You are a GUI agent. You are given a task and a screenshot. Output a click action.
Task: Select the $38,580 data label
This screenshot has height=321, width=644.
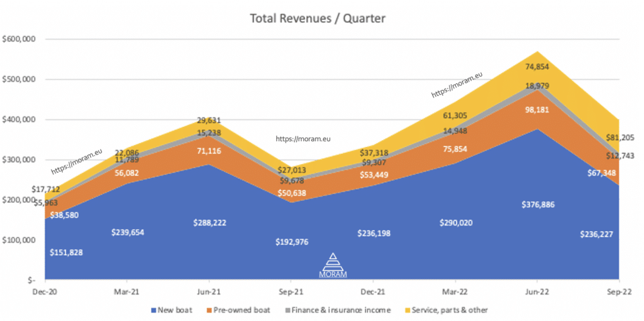click(x=64, y=215)
